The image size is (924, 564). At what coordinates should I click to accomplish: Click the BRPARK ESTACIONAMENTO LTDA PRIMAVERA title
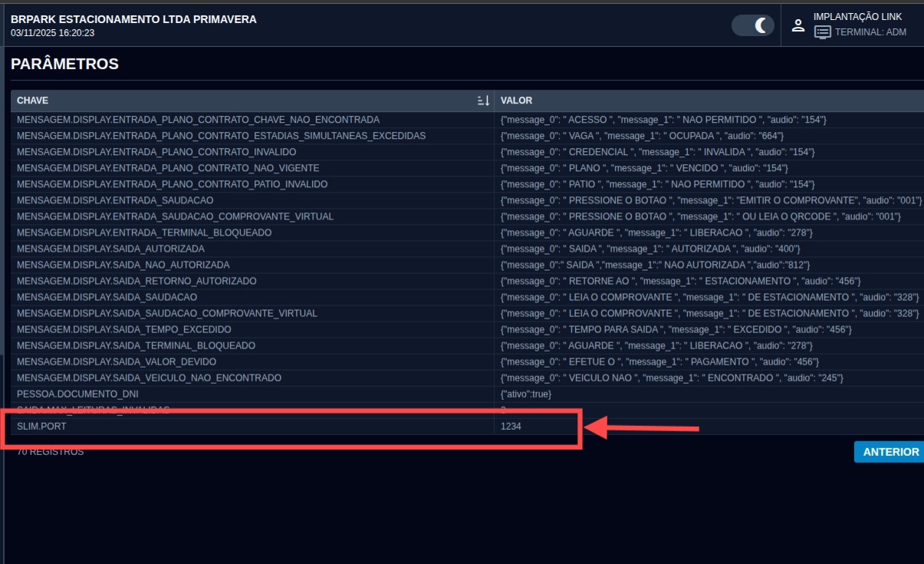tap(133, 19)
